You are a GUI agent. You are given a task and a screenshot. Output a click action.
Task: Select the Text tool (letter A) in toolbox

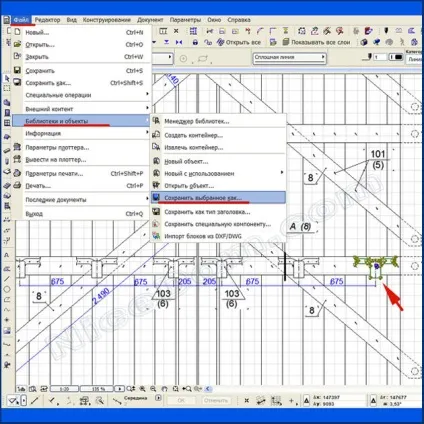(7, 255)
